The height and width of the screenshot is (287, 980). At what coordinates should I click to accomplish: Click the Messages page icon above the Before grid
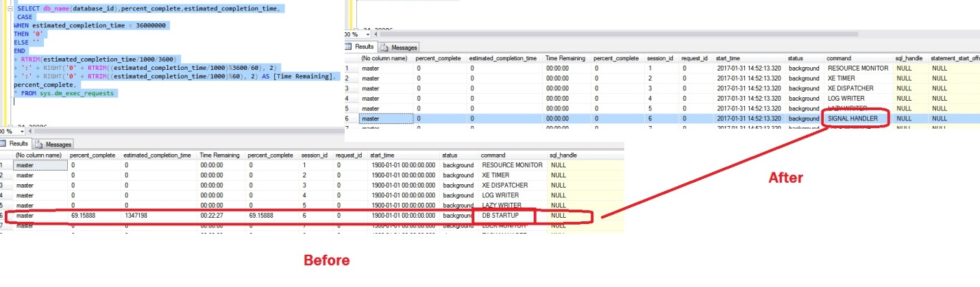click(40, 144)
